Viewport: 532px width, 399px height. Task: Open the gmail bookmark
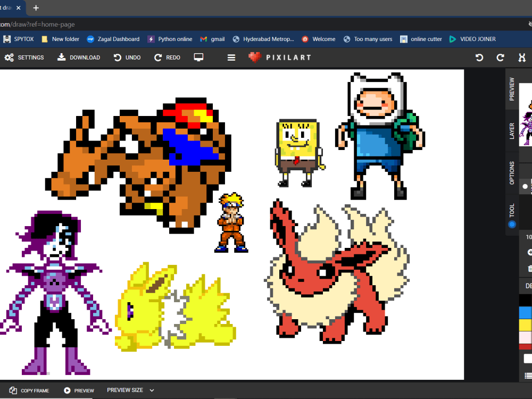click(x=212, y=39)
